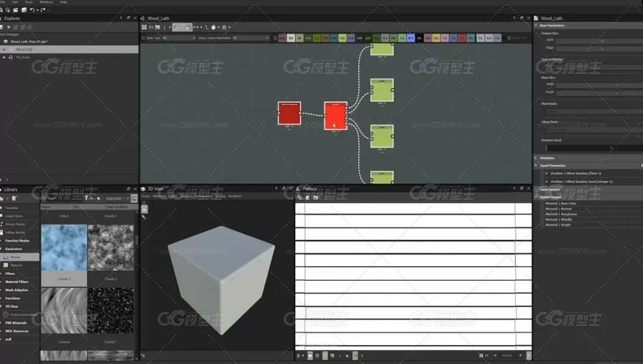The image size is (643, 364).
Task: Expand Position Offset Random Seed (Integer 1) parameter
Action: coord(546,182)
